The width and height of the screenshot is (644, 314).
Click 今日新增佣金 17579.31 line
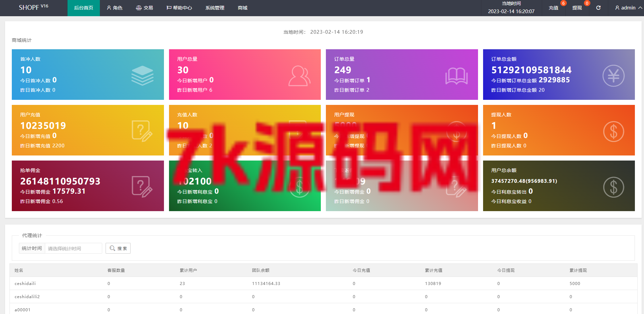[53, 191]
